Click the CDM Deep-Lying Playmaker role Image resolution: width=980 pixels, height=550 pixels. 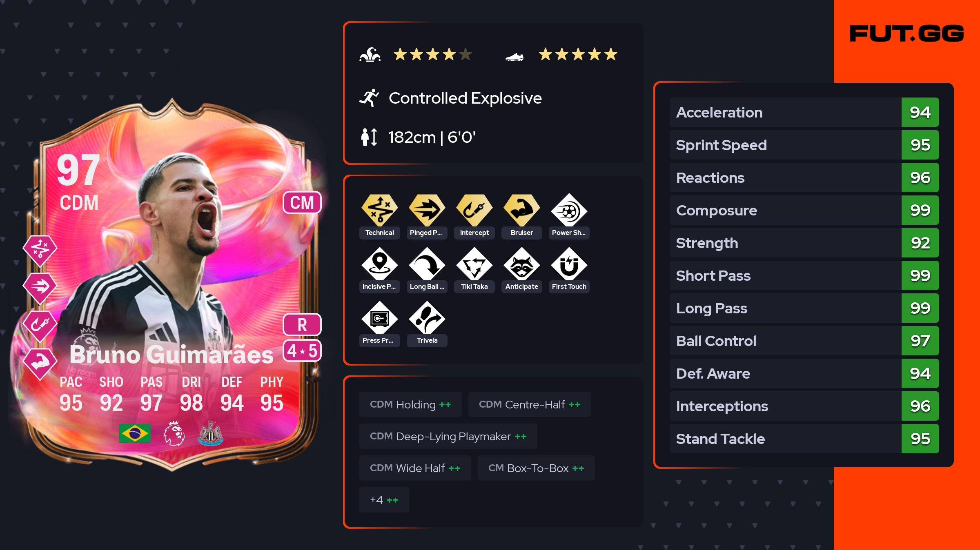point(448,436)
